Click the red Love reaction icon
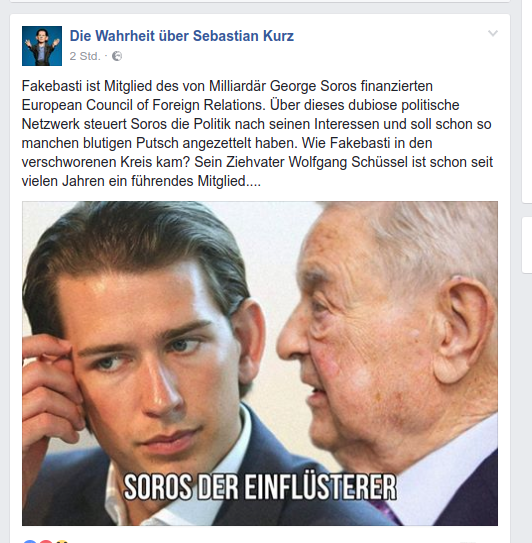This screenshot has height=543, width=532. point(45,542)
